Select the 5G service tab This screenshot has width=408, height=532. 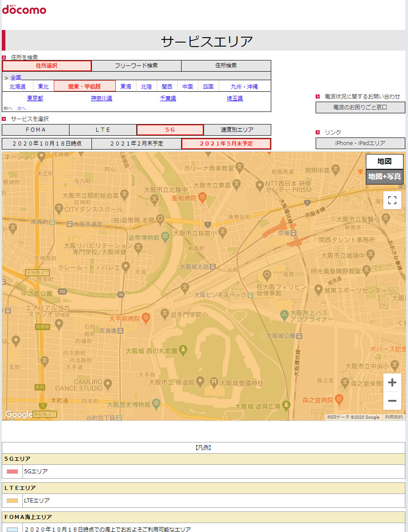pos(170,130)
